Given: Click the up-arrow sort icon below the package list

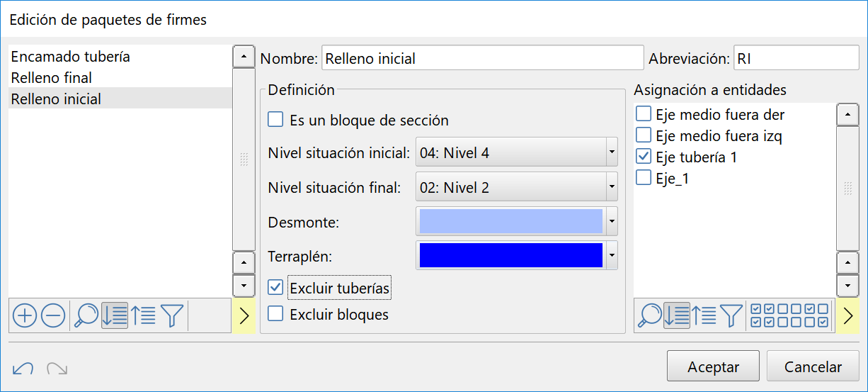Looking at the screenshot, I should [144, 315].
